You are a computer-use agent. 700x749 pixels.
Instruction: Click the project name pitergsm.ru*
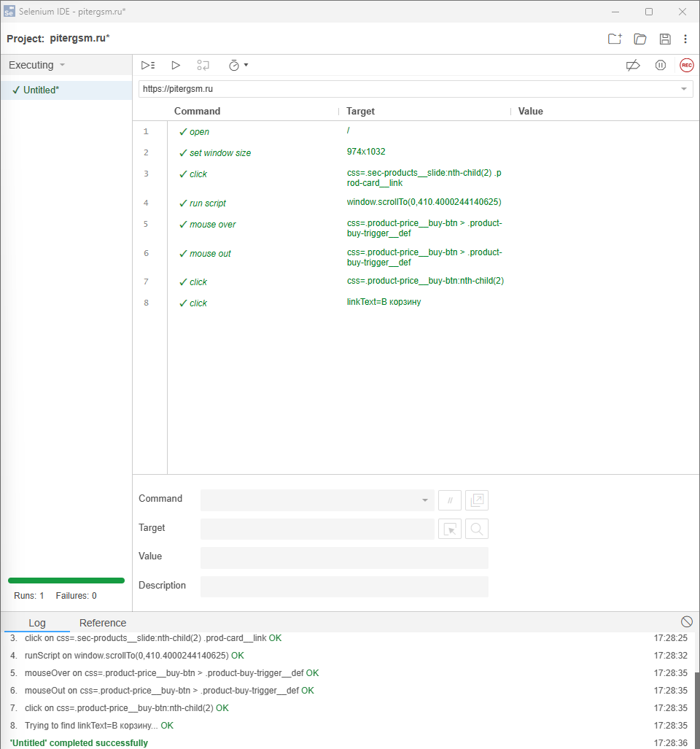[79, 38]
